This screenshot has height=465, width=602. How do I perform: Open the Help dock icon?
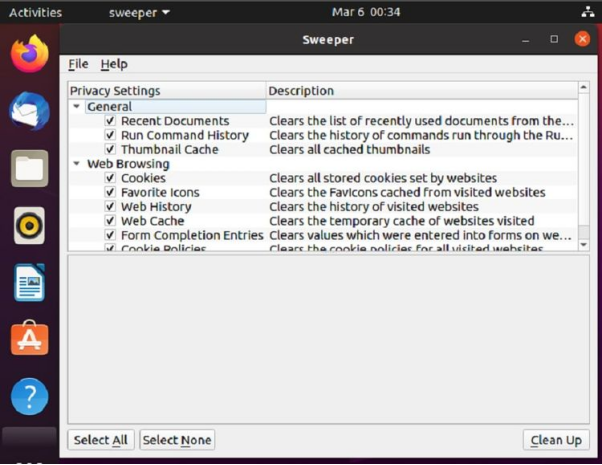coord(30,397)
